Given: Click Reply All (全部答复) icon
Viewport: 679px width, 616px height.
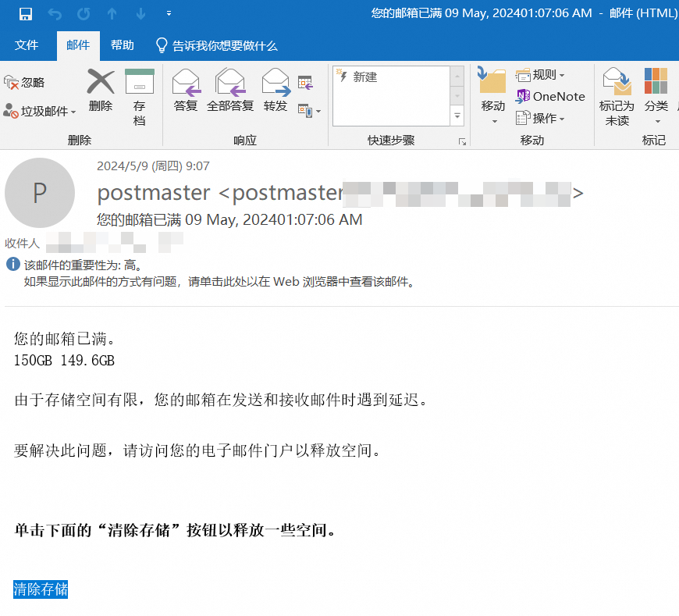Looking at the screenshot, I should tap(230, 91).
